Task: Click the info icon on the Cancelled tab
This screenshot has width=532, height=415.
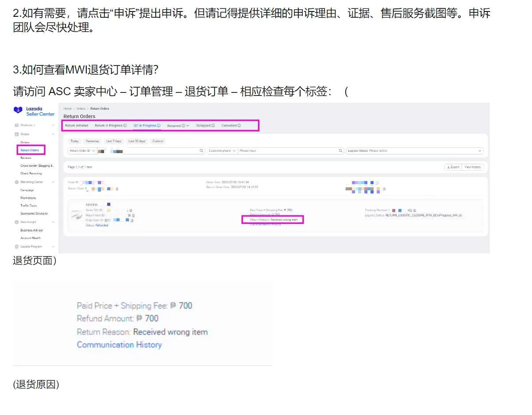Action: (x=239, y=125)
